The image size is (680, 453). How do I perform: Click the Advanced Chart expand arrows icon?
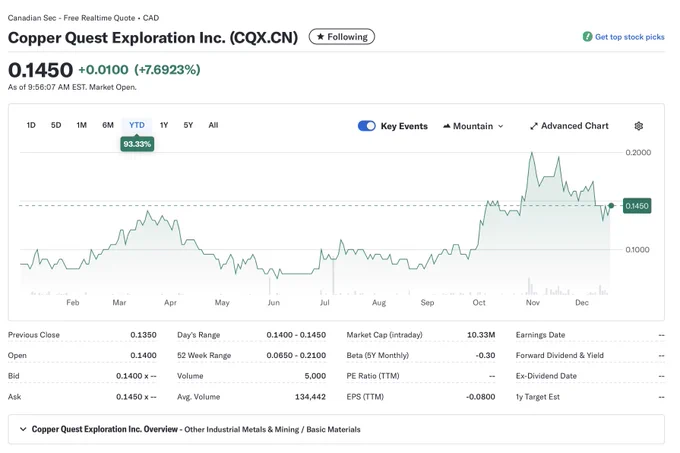click(x=534, y=126)
